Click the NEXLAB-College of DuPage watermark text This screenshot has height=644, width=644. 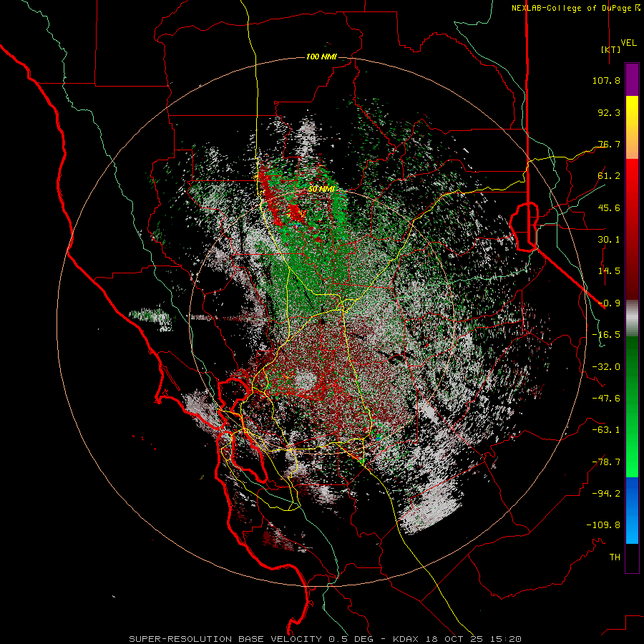(x=575, y=8)
